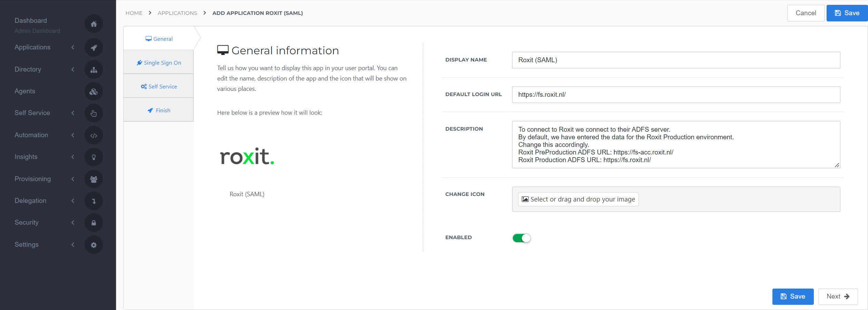
Task: Expand the Delegation sidebar chevron
Action: tap(73, 201)
